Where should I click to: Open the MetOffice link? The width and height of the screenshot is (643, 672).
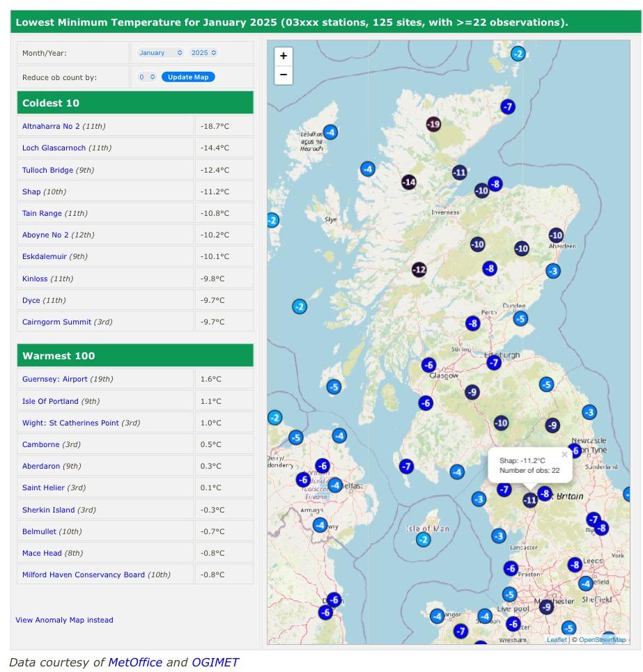click(135, 662)
